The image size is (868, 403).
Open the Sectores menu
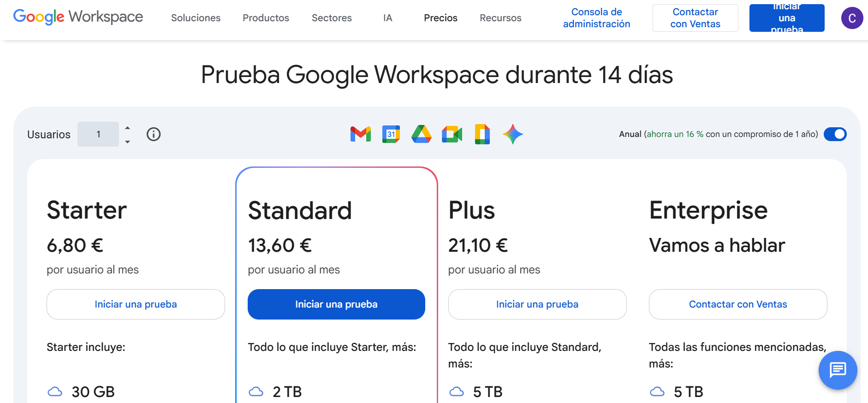(x=331, y=18)
